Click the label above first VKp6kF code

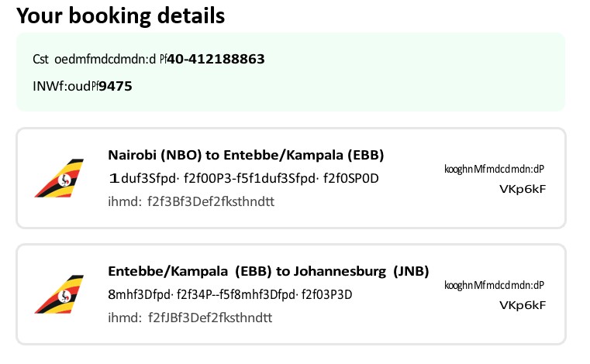tap(494, 169)
